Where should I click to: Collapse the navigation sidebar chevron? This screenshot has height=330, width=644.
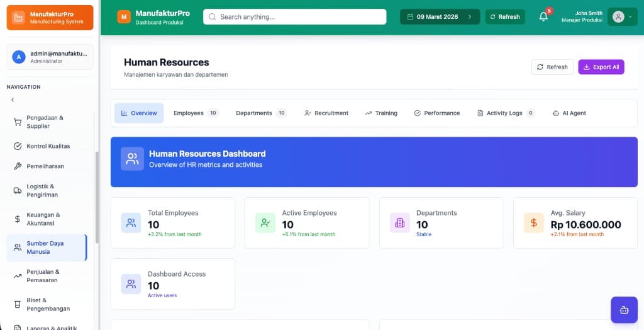pos(13,100)
